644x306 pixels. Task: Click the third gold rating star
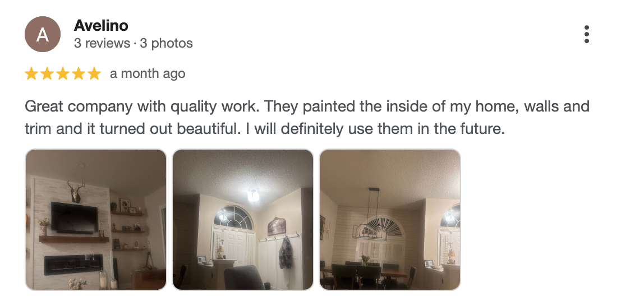point(63,74)
